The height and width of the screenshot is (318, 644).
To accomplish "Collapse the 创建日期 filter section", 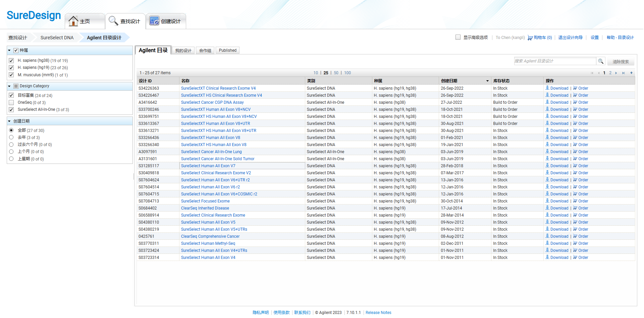I will (9, 121).
